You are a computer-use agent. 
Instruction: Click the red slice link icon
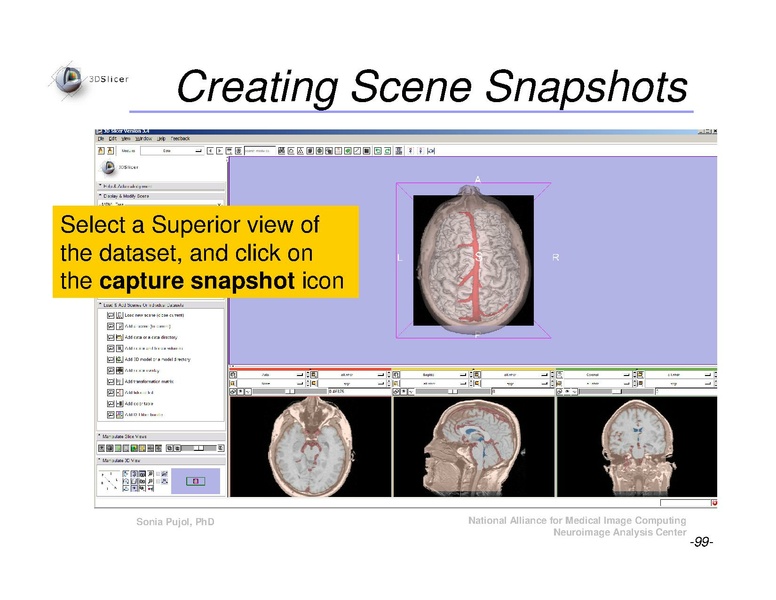(232, 391)
